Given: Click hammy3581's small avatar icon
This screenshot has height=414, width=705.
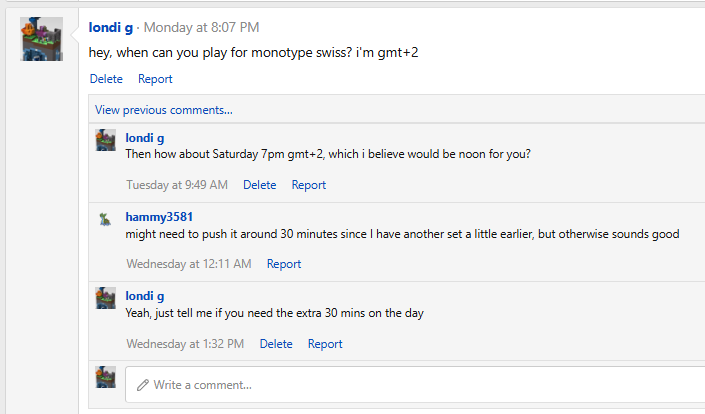Looking at the screenshot, I should tap(105, 218).
